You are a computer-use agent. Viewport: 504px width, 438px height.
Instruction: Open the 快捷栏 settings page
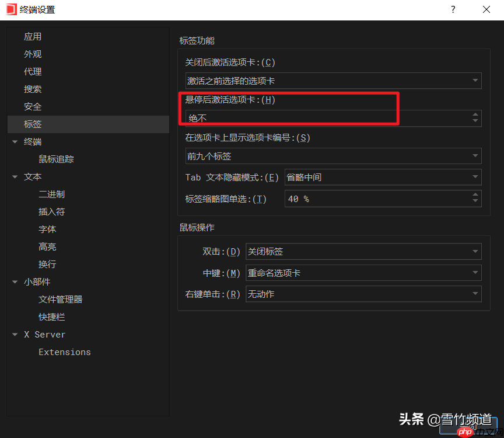(x=51, y=317)
